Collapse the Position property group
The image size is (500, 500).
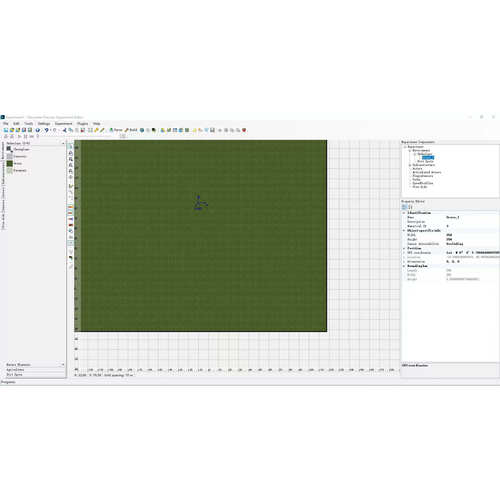pyautogui.click(x=404, y=248)
